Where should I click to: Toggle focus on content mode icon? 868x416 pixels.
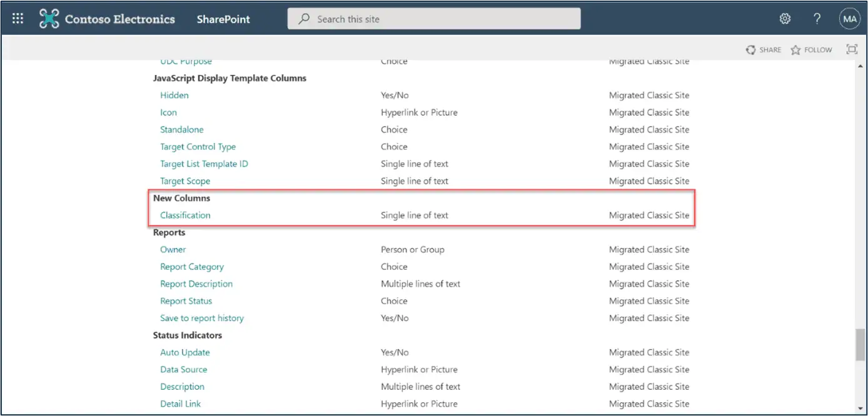[852, 49]
